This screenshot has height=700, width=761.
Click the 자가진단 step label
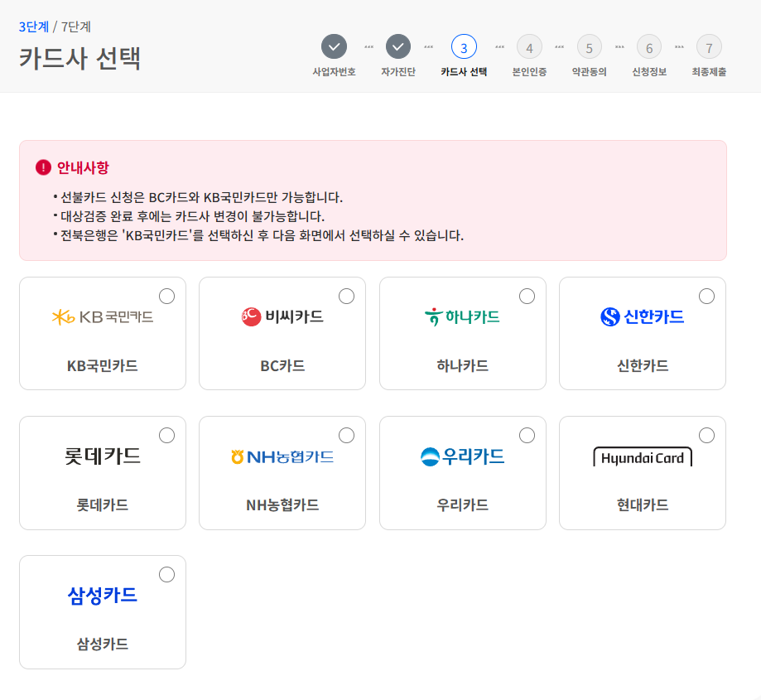point(398,72)
